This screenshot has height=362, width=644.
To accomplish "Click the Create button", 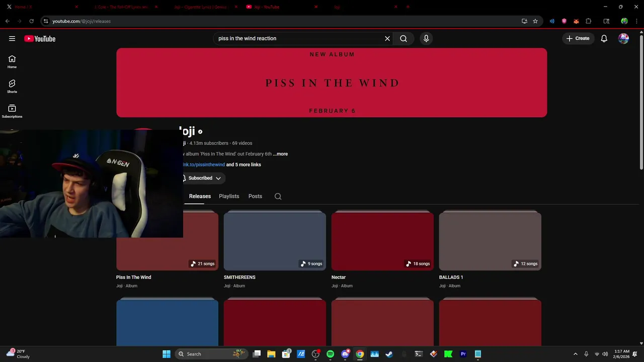I will click(578, 38).
